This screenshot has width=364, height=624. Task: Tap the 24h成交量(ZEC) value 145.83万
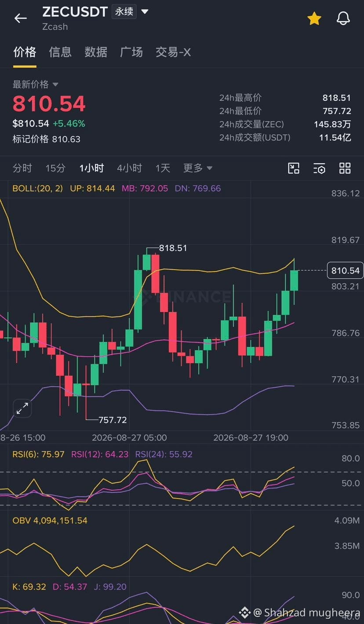coord(332,124)
